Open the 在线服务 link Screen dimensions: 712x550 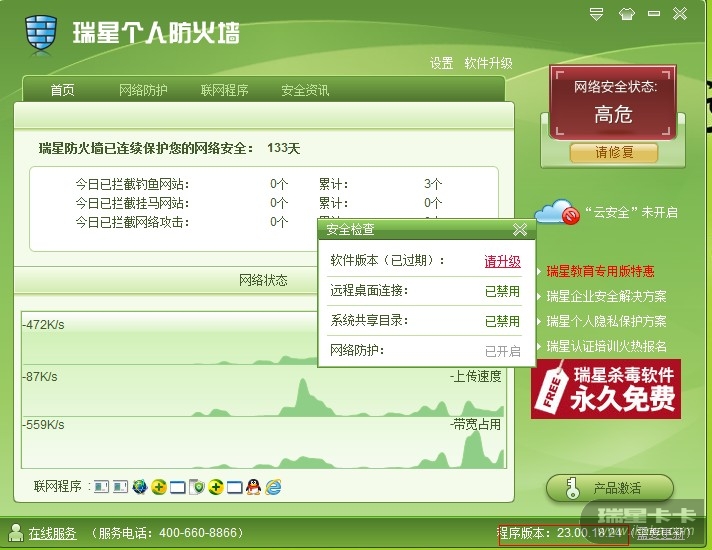(x=52, y=533)
